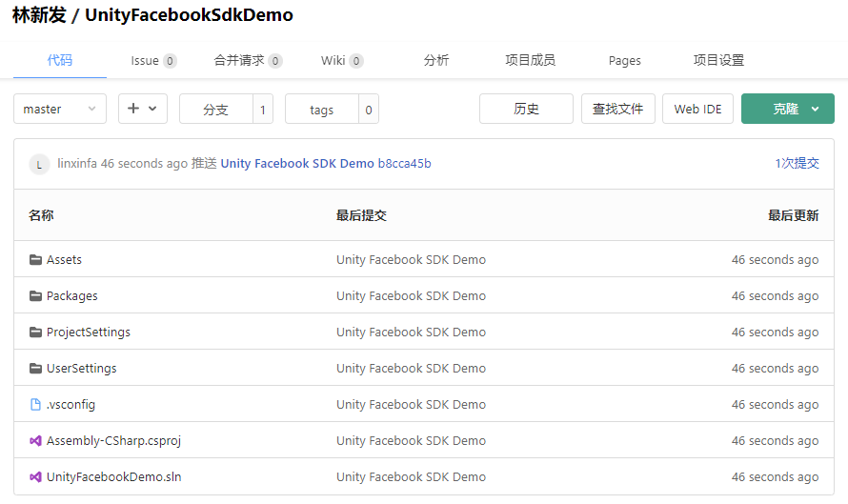The image size is (848, 504).
Task: Click the 查找文件 find file button
Action: pos(618,109)
